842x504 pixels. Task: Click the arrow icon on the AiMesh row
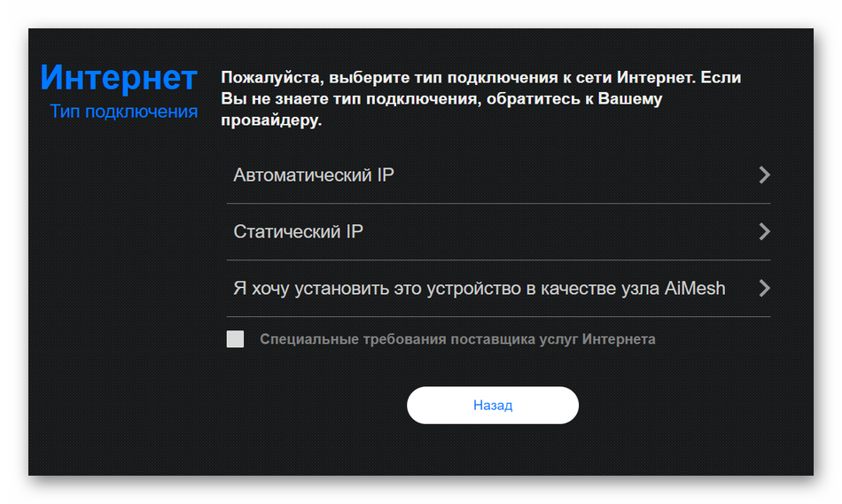pyautogui.click(x=764, y=288)
